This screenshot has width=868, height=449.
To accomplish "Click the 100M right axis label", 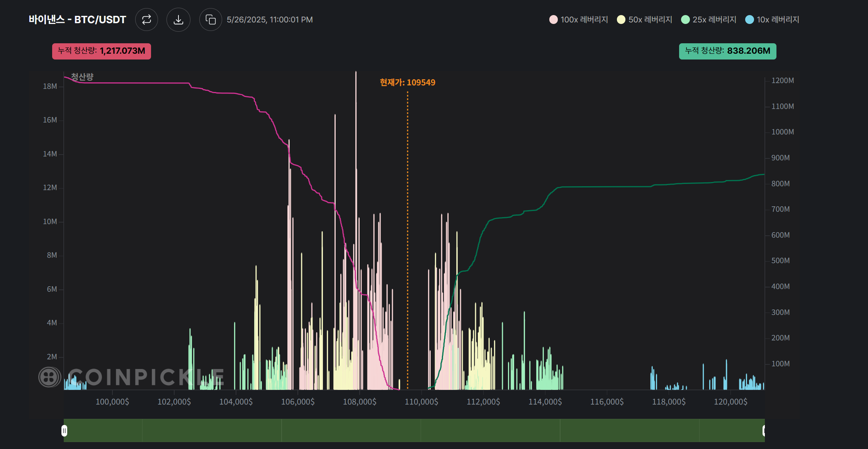I will click(x=780, y=364).
